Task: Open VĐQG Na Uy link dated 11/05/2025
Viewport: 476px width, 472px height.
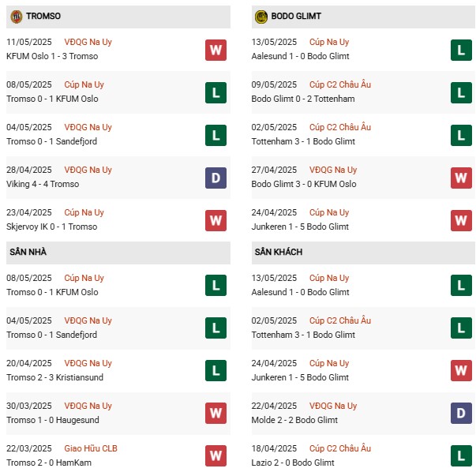Action: 88,42
